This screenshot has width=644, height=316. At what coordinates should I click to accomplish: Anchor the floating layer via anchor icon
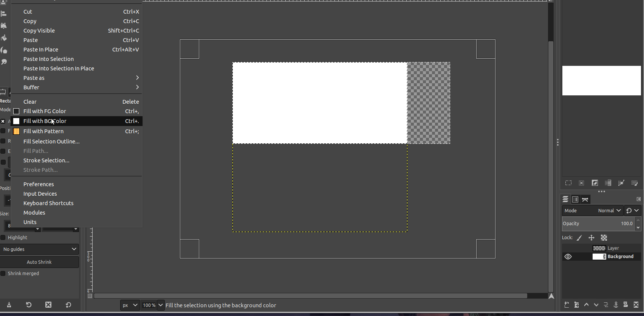616,305
